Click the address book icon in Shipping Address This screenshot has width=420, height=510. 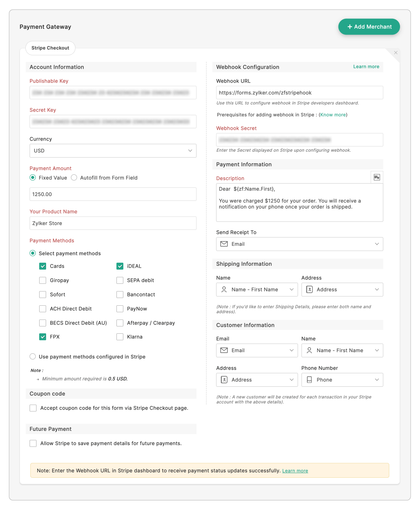pyautogui.click(x=309, y=290)
